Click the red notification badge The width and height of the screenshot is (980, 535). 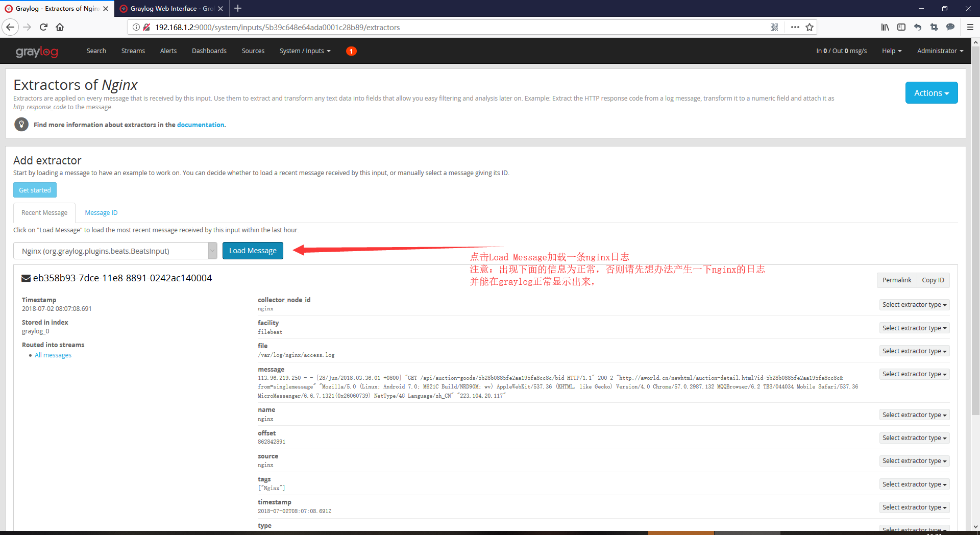(x=351, y=51)
